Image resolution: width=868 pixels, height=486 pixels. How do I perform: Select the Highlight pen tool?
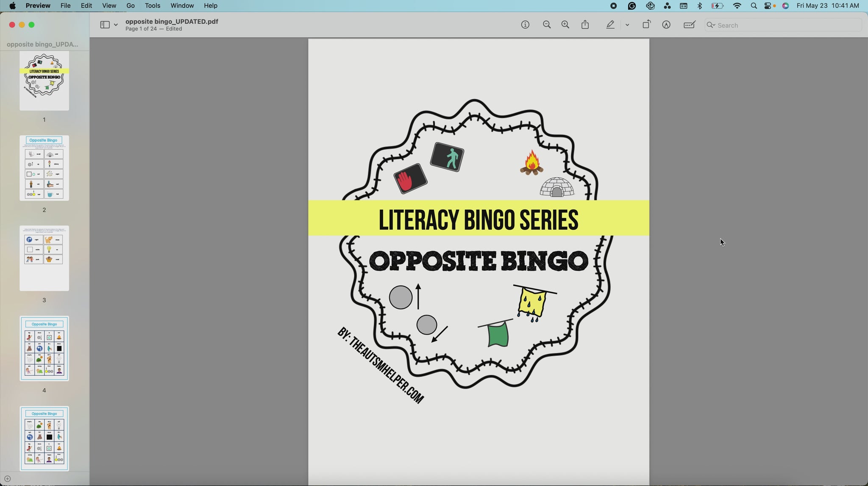[610, 25]
